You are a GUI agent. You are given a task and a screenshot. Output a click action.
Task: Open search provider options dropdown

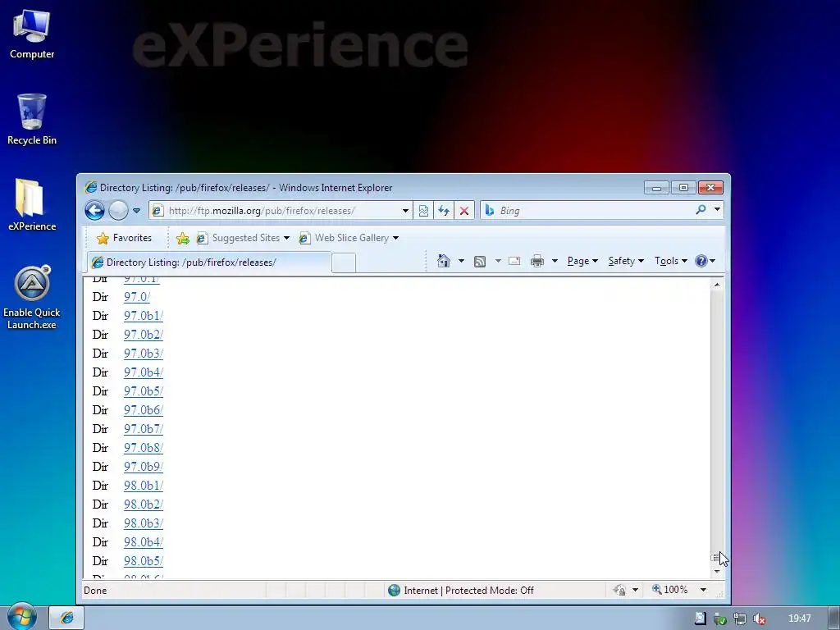717,210
